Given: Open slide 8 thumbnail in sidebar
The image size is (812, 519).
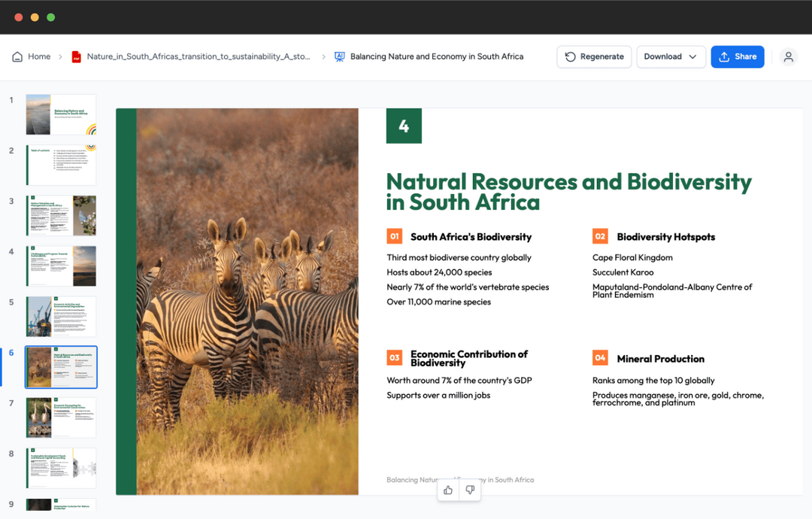Looking at the screenshot, I should click(61, 468).
